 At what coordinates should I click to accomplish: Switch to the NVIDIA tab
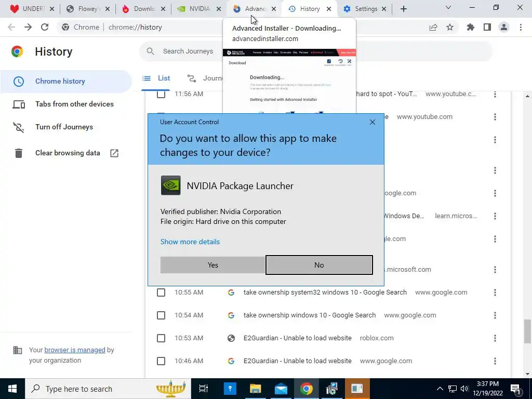click(199, 9)
